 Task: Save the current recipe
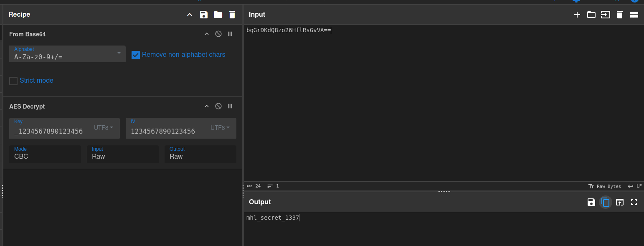point(204,15)
